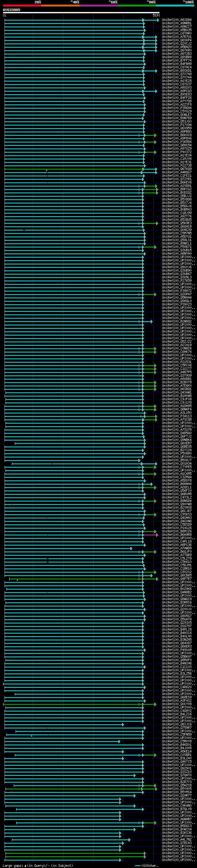Open hit UniRef100_A8ID84

pos(177,20)
